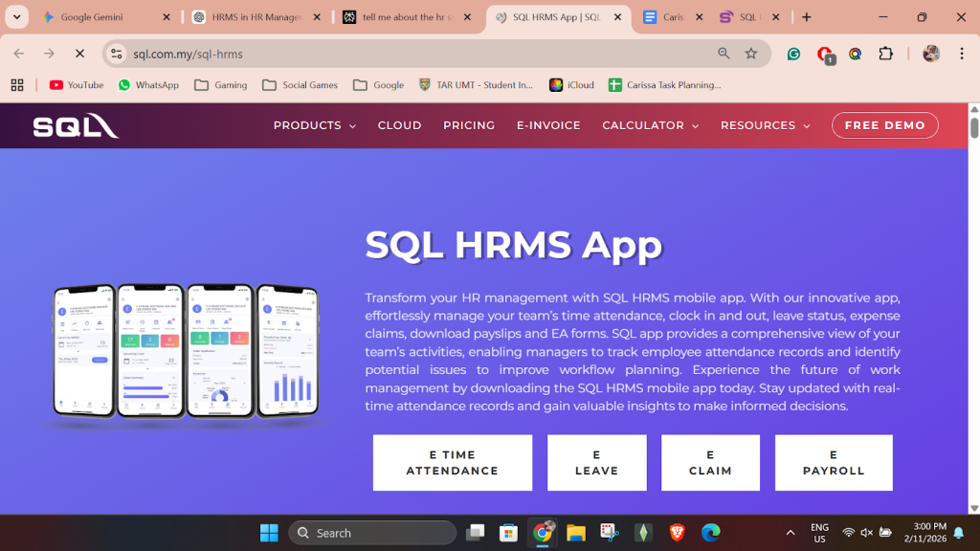Go to the PRICING menu item
Image resolution: width=980 pixels, height=551 pixels.
tap(469, 125)
